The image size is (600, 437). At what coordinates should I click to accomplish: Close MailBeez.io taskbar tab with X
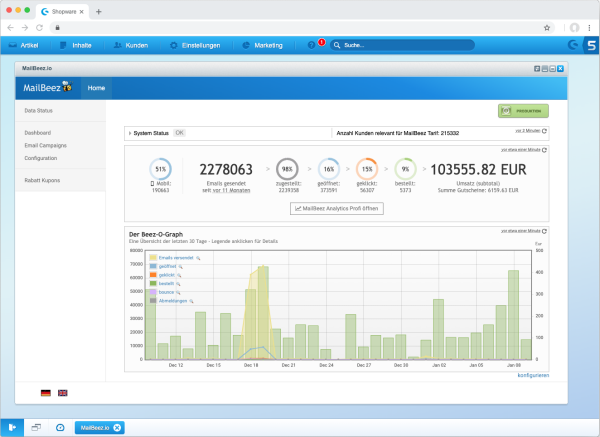pyautogui.click(x=117, y=427)
